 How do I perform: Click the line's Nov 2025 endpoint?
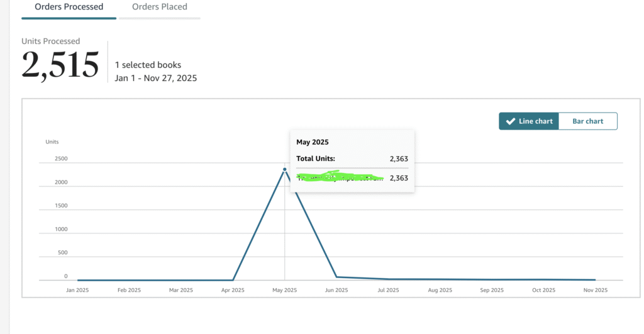click(x=595, y=280)
